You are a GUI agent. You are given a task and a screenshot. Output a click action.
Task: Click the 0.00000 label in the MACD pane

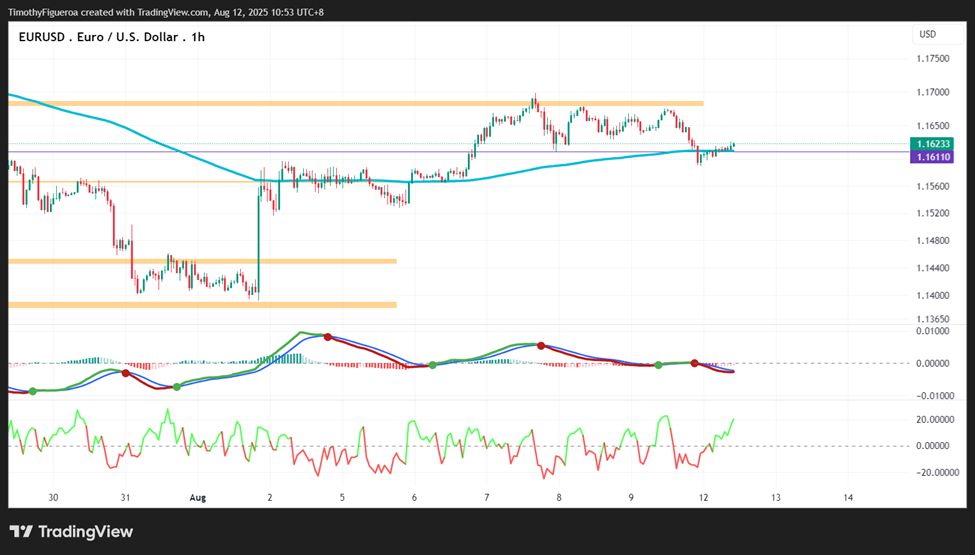pyautogui.click(x=933, y=364)
